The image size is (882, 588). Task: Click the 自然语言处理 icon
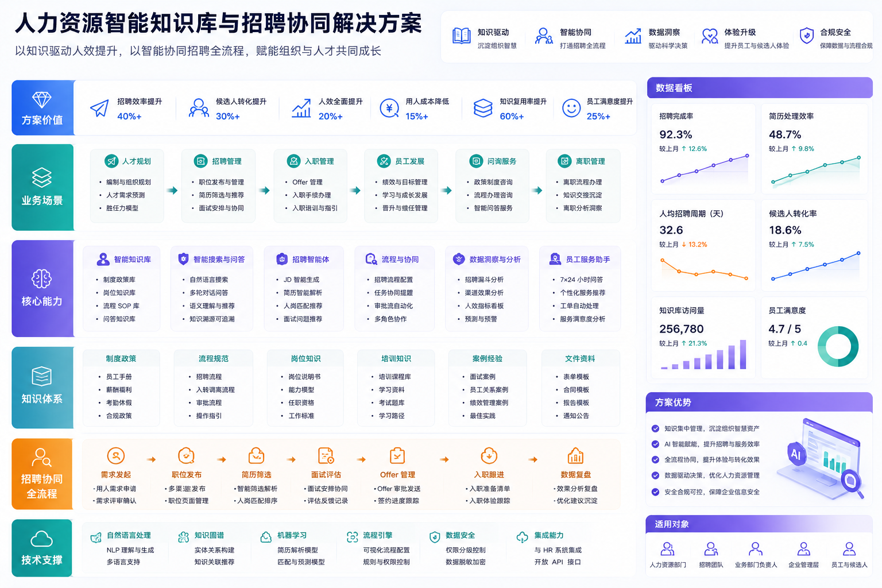tap(96, 537)
